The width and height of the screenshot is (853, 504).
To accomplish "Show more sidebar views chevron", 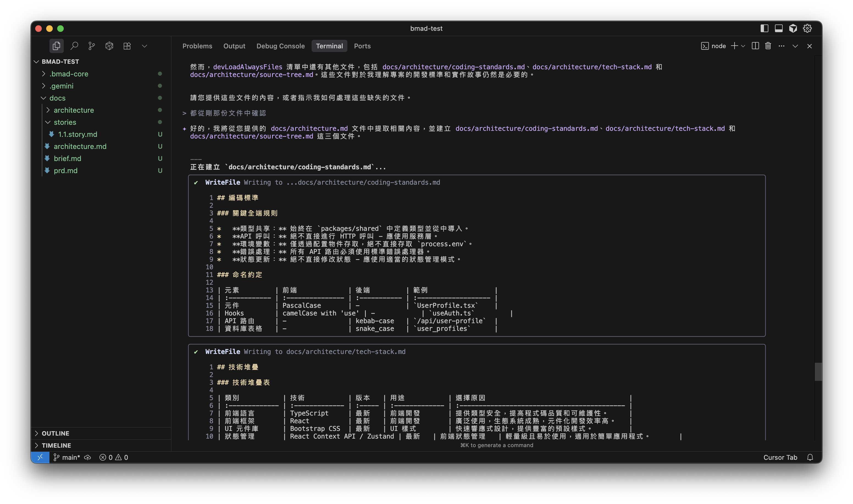I will pos(145,46).
